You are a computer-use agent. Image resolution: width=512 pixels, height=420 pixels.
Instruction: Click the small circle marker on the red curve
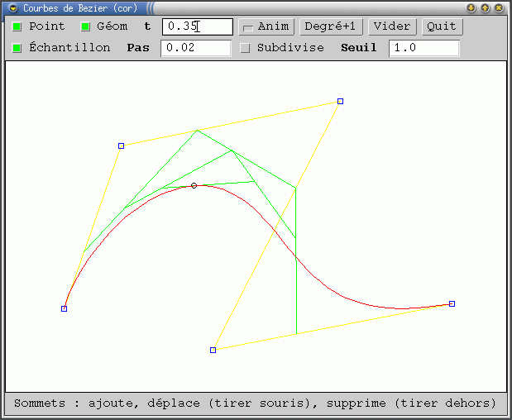pos(194,185)
